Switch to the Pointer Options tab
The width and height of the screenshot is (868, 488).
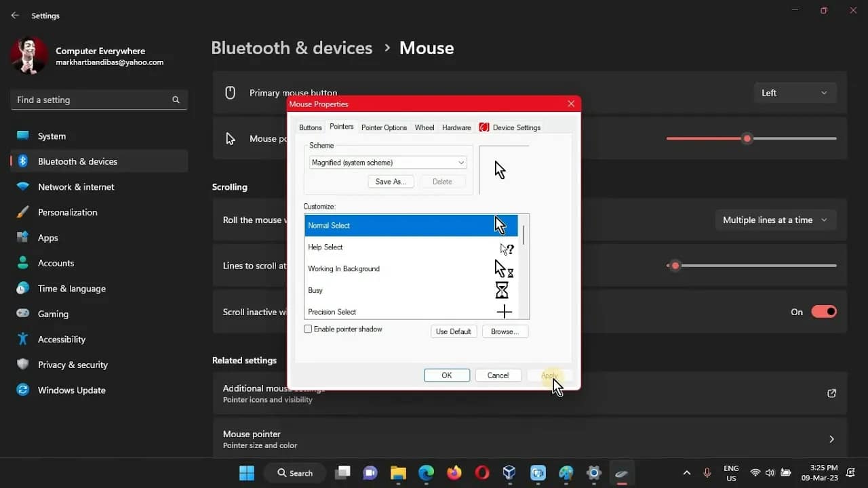tap(384, 127)
